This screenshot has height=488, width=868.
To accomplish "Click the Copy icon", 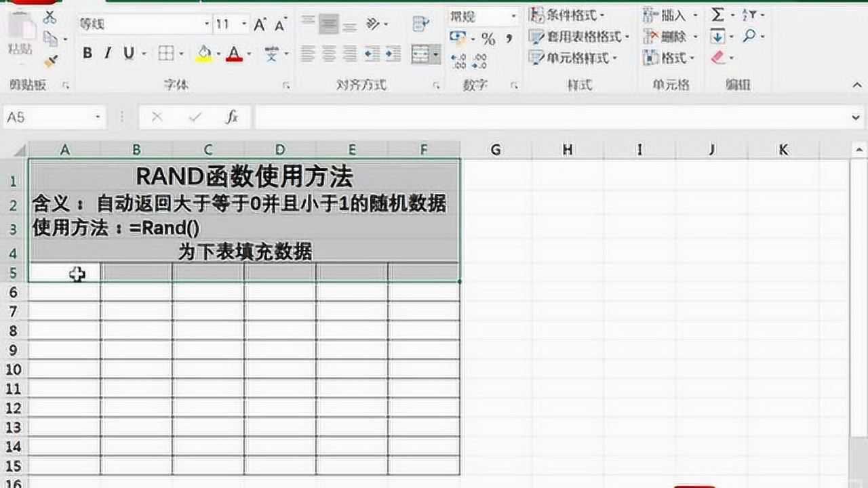I will tap(52, 39).
